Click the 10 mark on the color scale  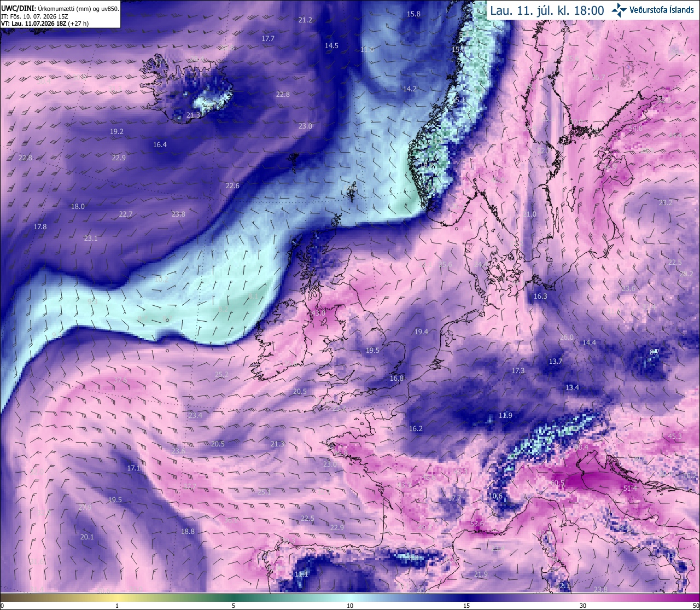pyautogui.click(x=350, y=605)
